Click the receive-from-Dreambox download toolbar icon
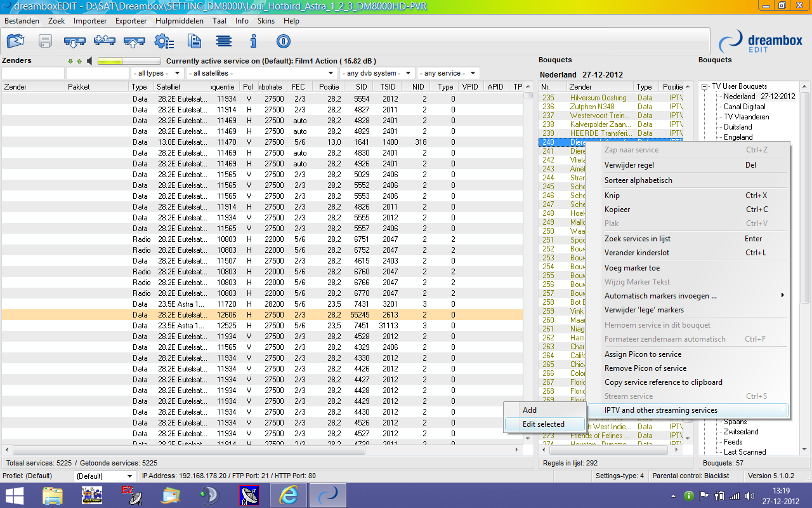The height and width of the screenshot is (508, 812). pos(75,42)
